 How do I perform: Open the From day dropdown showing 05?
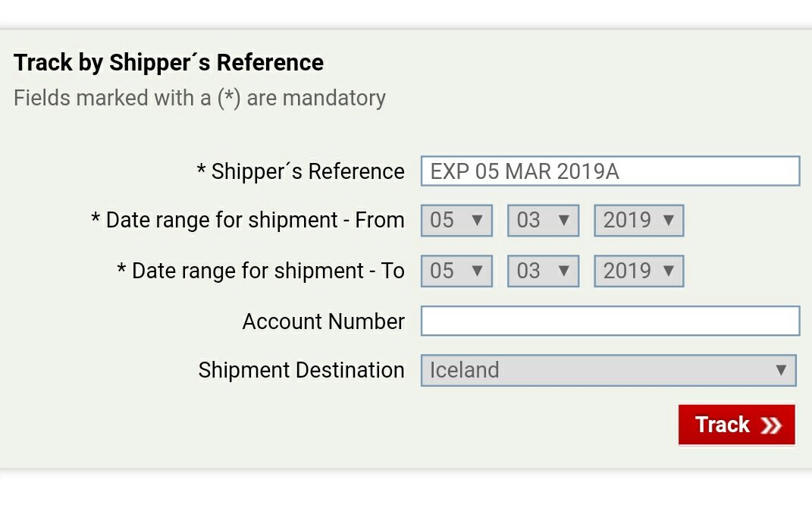[456, 221]
